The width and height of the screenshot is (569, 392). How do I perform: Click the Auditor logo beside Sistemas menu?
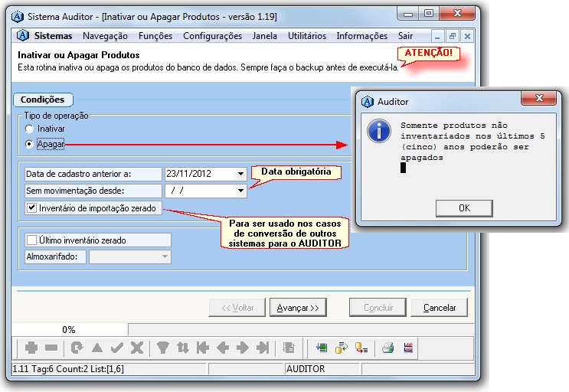tap(23, 35)
